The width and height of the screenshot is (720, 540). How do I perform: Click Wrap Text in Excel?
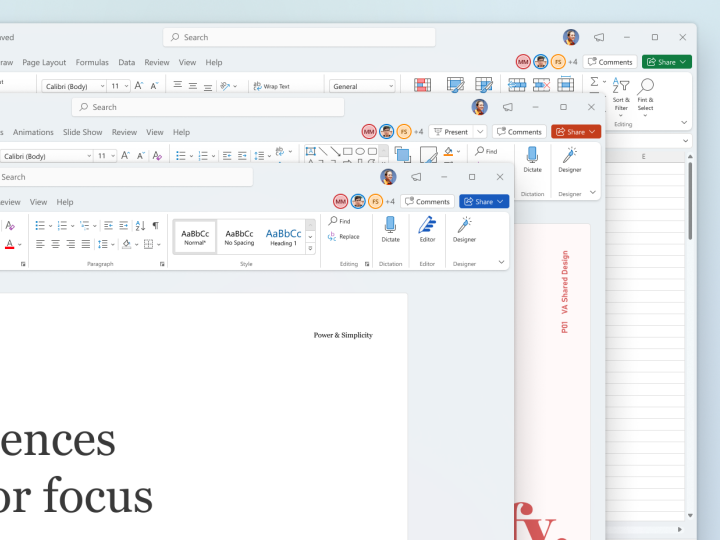tap(271, 86)
